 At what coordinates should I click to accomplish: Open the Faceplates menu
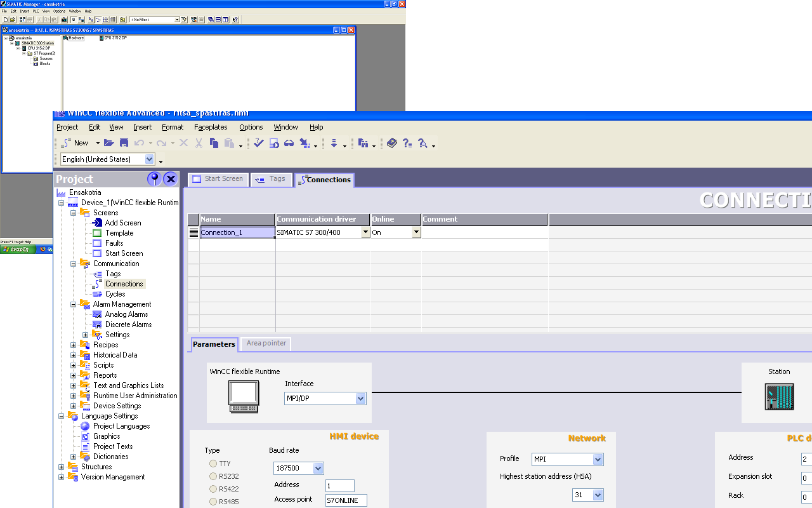click(211, 127)
